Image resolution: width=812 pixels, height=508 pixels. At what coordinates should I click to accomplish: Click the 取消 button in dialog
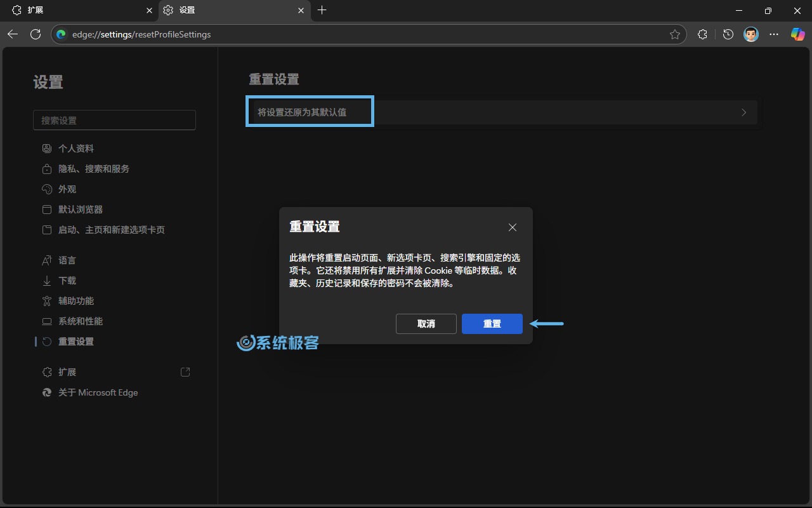[x=426, y=323]
